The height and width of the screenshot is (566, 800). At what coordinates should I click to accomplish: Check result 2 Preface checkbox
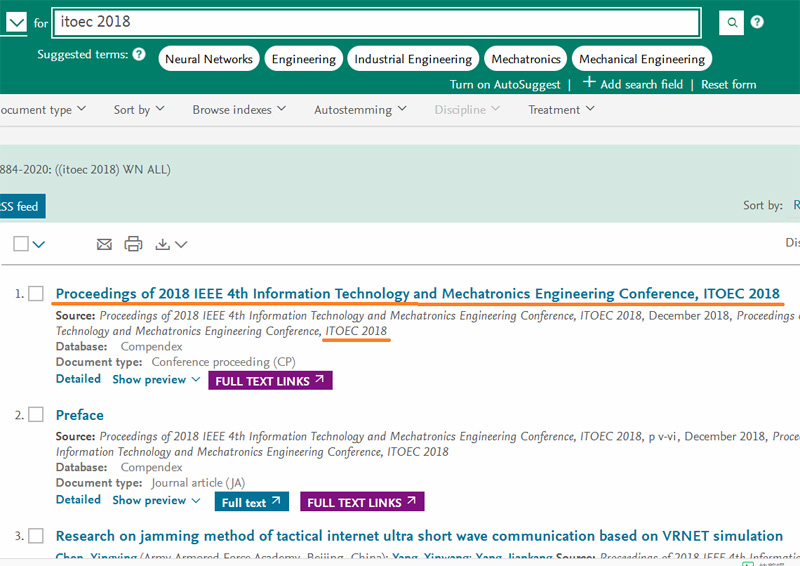(x=36, y=414)
